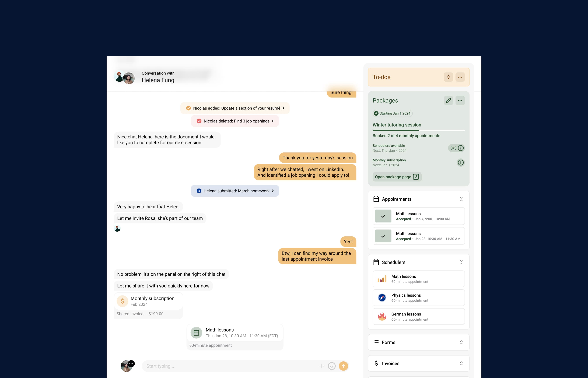Toggle accepted checkmark for Jan 28 Math lessons

click(383, 236)
